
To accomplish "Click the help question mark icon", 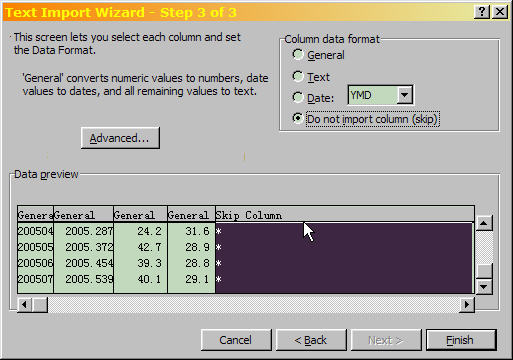I will (x=482, y=12).
